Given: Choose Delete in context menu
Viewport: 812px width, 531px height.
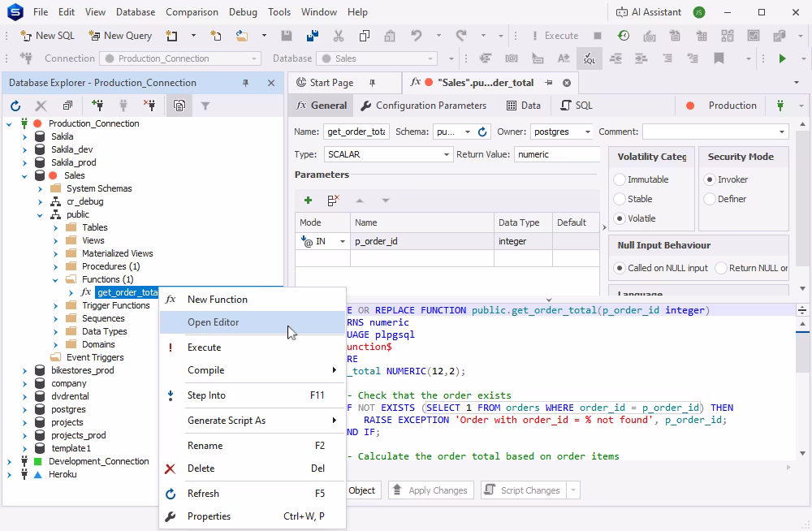Looking at the screenshot, I should pos(253,468).
